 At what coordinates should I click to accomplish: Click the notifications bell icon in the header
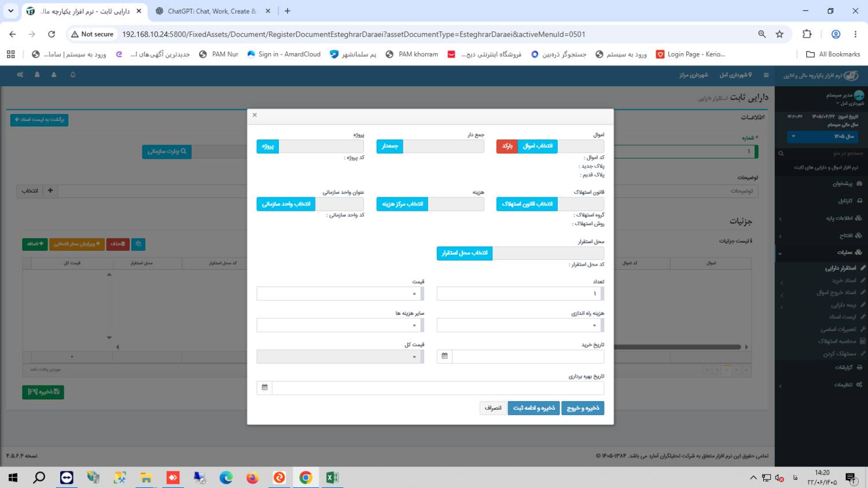click(x=73, y=75)
